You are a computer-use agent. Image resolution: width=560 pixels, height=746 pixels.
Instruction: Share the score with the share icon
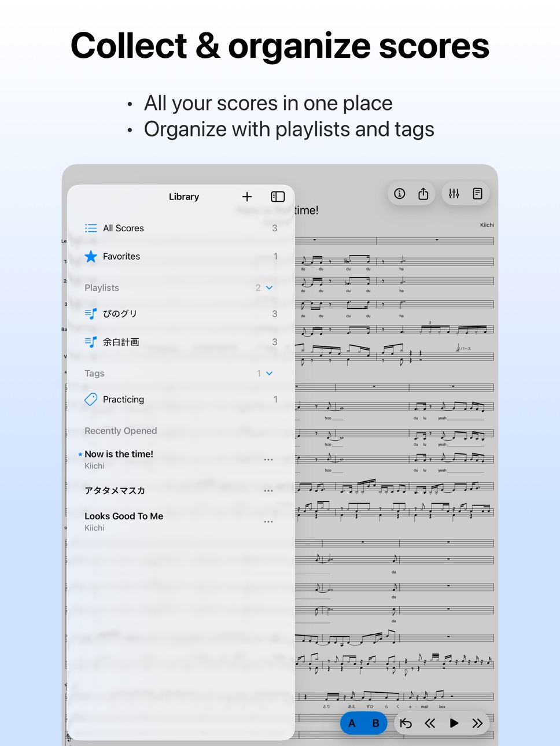(x=423, y=194)
